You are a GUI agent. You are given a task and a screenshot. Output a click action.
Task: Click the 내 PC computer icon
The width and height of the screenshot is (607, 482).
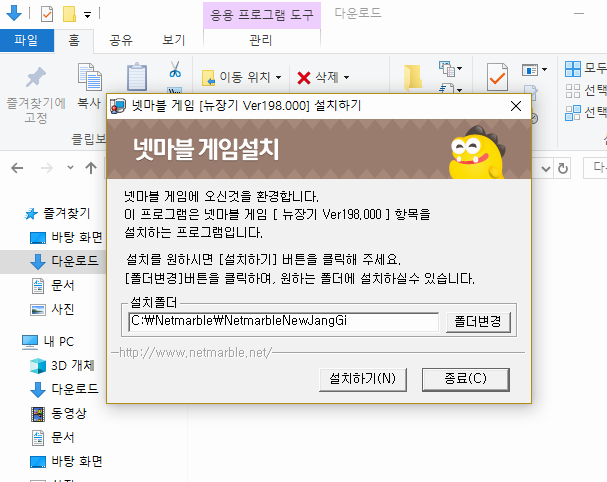point(30,342)
